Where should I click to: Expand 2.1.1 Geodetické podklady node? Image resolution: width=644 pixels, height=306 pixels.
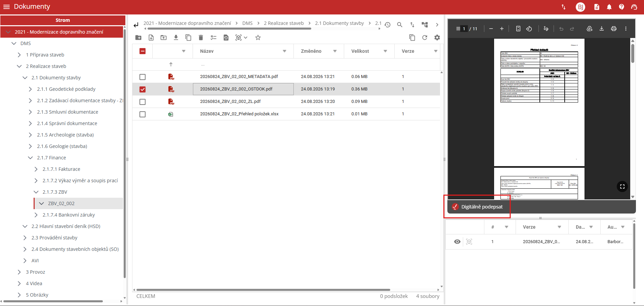click(x=31, y=89)
